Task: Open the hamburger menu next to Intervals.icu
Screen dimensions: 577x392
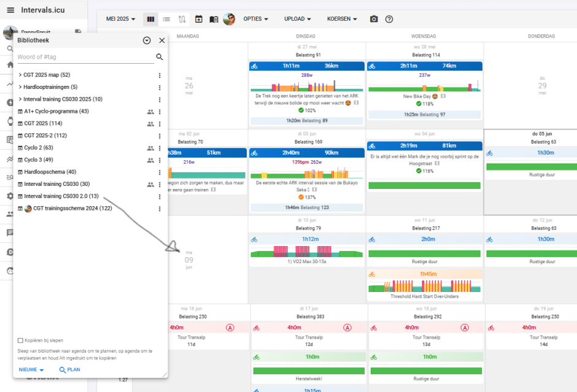Action: (x=10, y=10)
